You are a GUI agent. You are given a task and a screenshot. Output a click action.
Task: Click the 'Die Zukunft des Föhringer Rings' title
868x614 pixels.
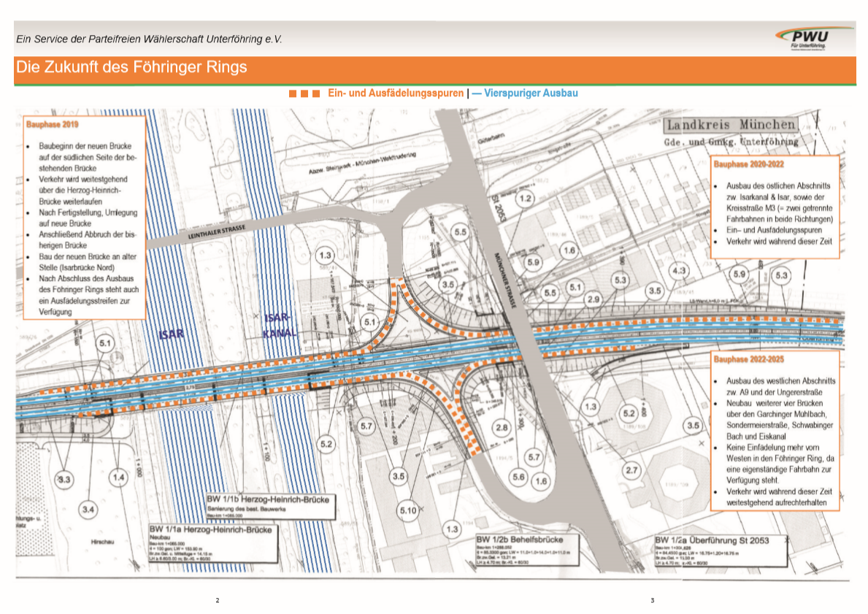point(131,68)
